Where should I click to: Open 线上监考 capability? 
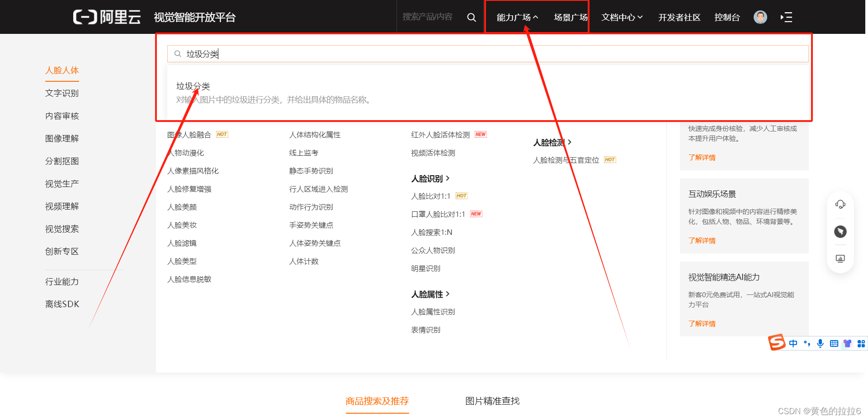click(x=304, y=153)
